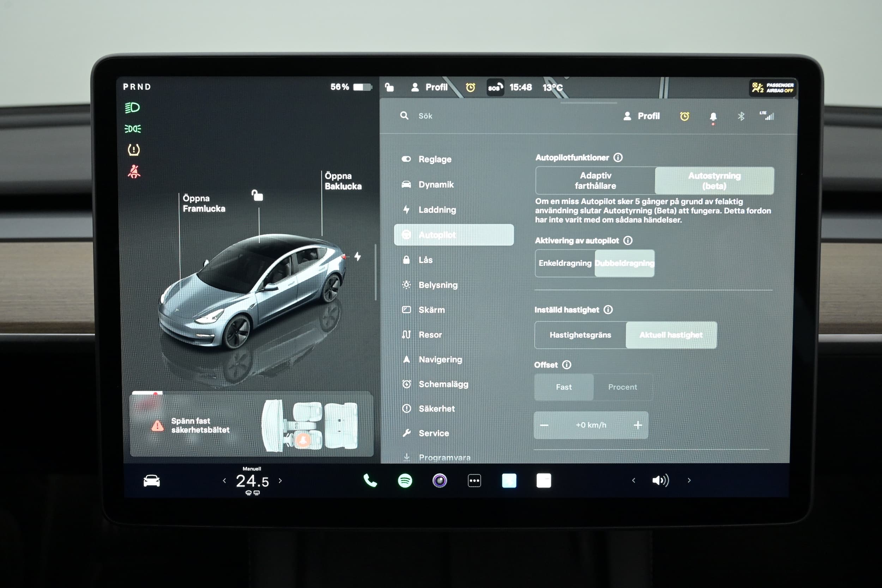Image resolution: width=882 pixels, height=588 pixels.
Task: Open the phone app icon
Action: click(370, 480)
